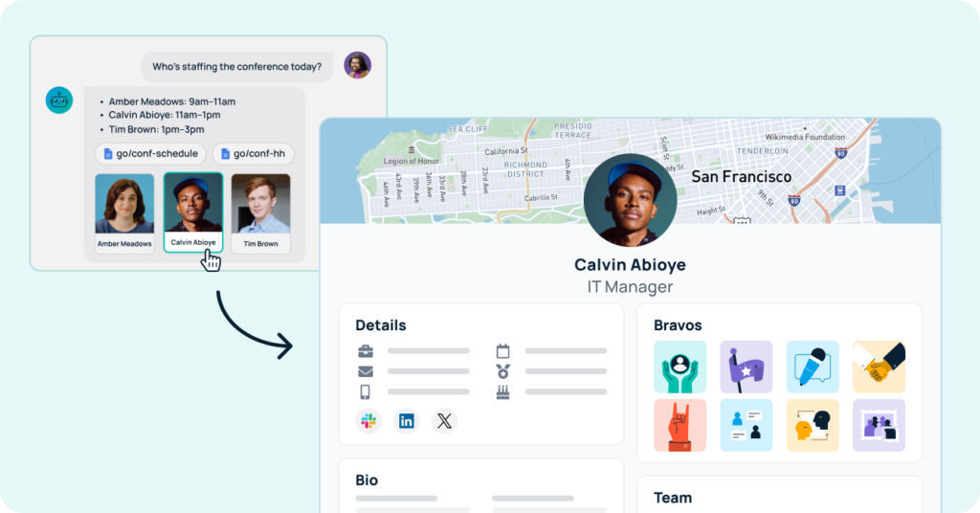Click the medal award icon in Details
The height and width of the screenshot is (513, 980).
click(503, 371)
